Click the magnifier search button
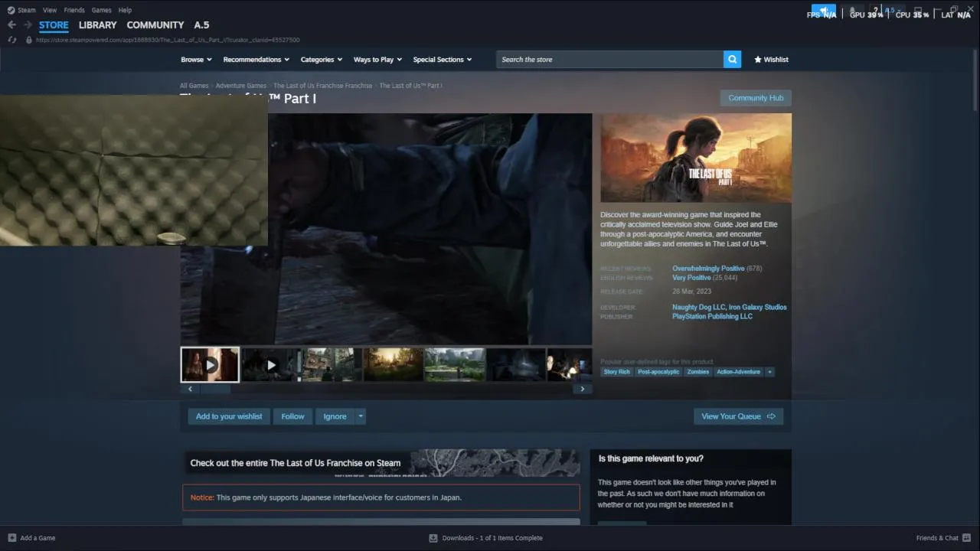Screen dimensions: 980x551 (732, 60)
